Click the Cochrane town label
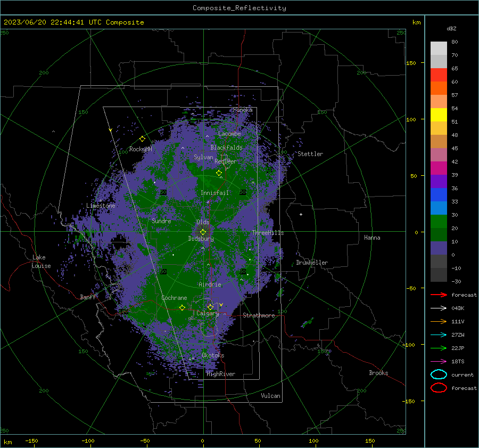Image resolution: width=479 pixels, height=448 pixels. point(174,298)
